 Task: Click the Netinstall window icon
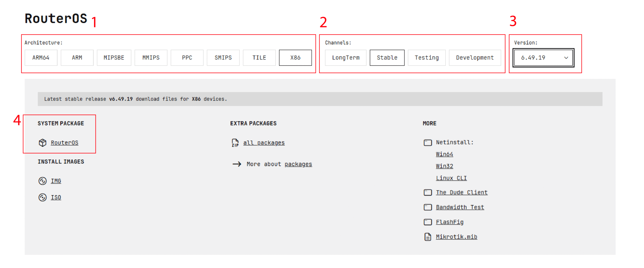point(428,143)
